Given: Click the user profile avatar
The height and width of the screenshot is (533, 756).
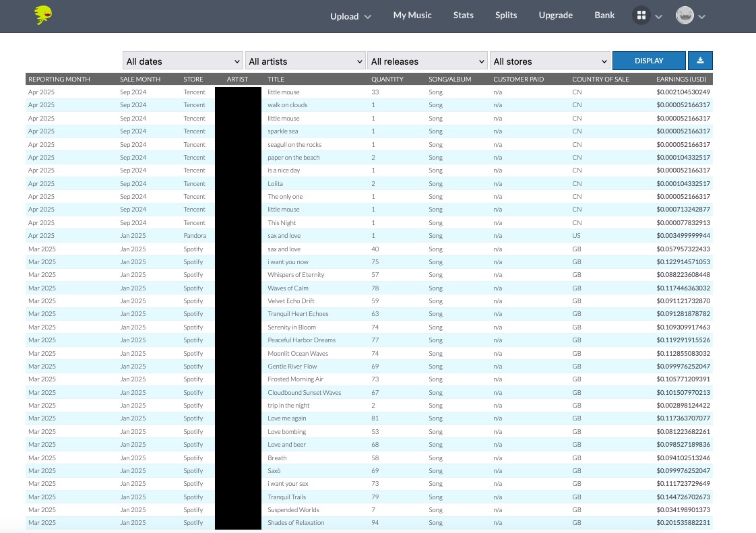Looking at the screenshot, I should [x=685, y=15].
